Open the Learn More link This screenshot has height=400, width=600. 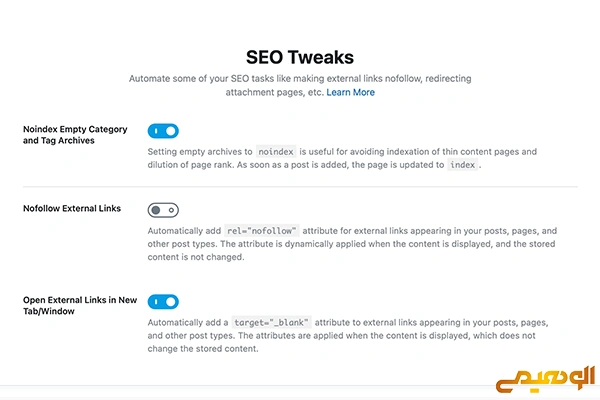pos(350,92)
